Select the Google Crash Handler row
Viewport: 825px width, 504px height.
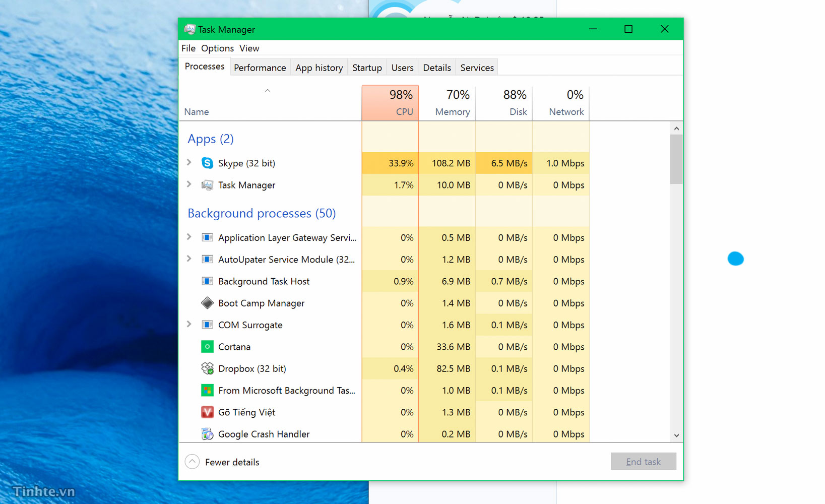tap(384, 434)
